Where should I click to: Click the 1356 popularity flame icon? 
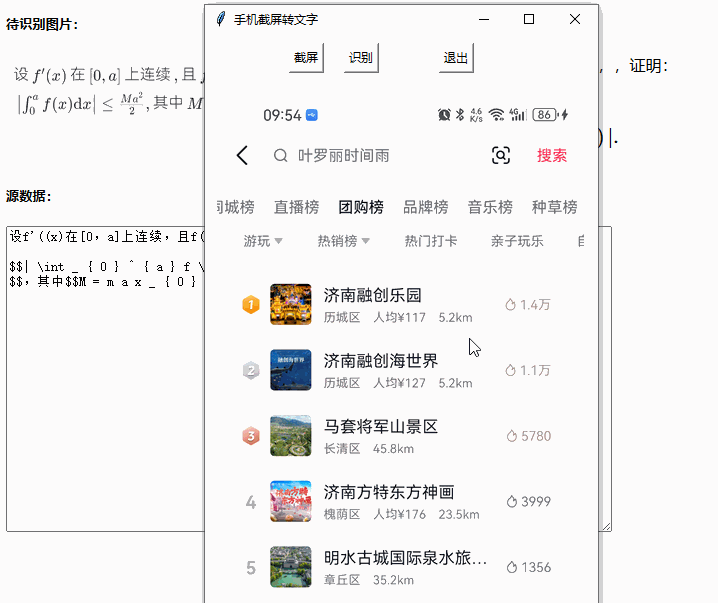[511, 567]
